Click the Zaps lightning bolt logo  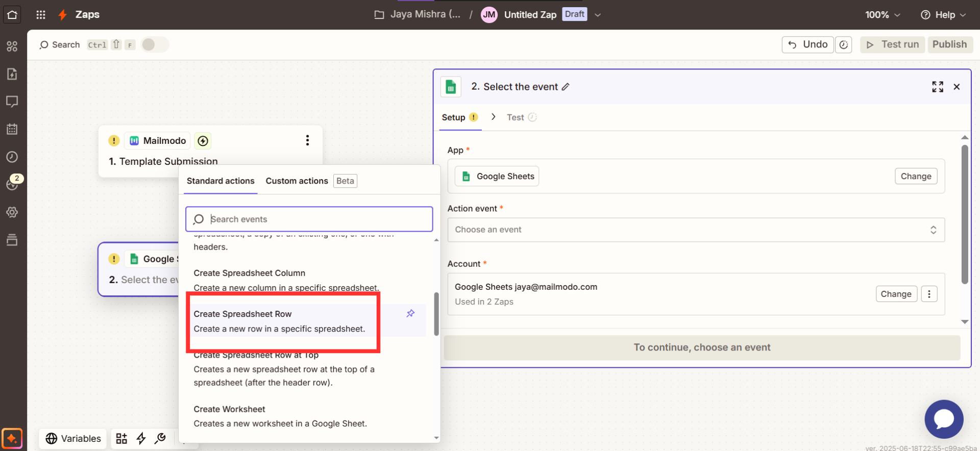click(x=62, y=15)
